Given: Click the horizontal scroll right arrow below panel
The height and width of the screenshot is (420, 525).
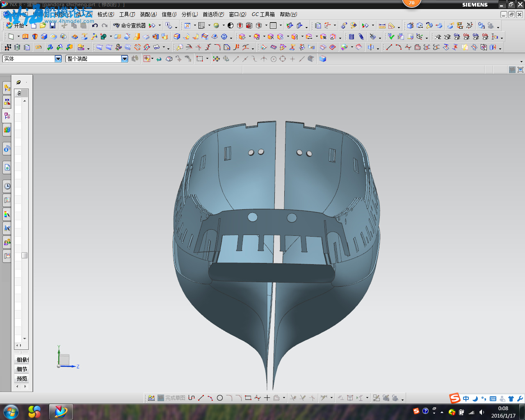Looking at the screenshot, I should 25,386.
